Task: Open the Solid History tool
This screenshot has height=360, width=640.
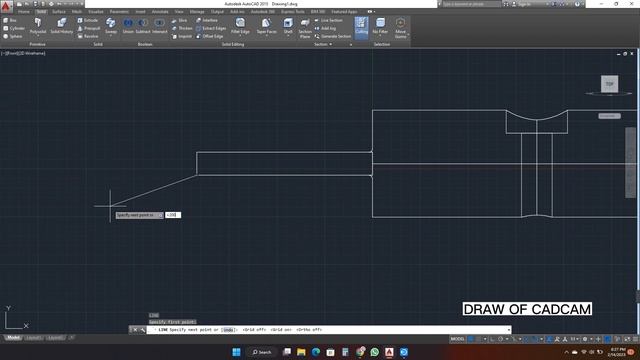Action: click(x=62, y=26)
